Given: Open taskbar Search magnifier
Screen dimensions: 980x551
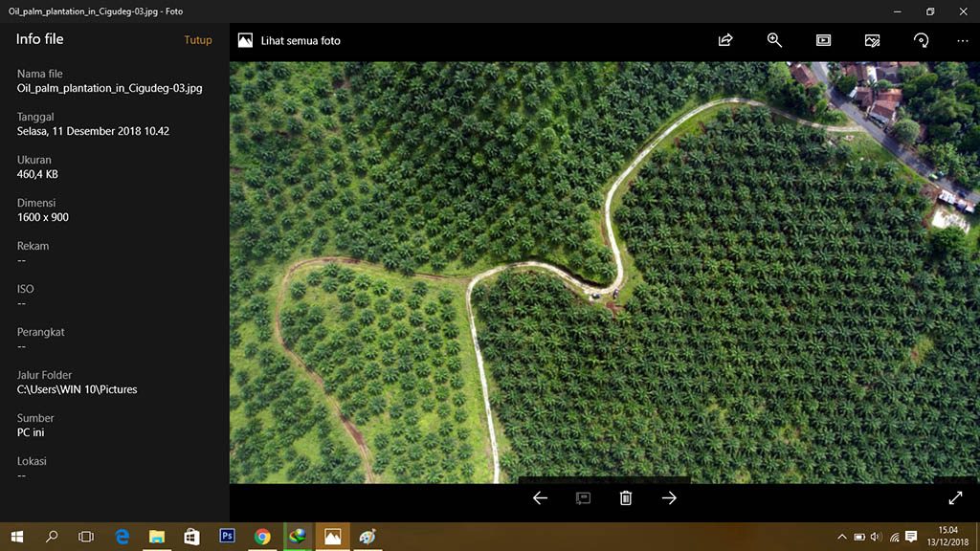Looking at the screenshot, I should (x=52, y=537).
